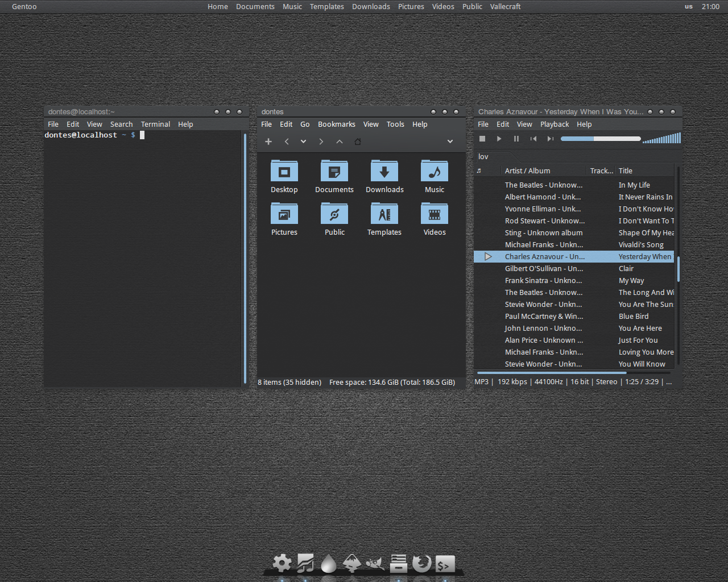Click the terminal prompt input area
The image size is (728, 582).
[x=142, y=135]
